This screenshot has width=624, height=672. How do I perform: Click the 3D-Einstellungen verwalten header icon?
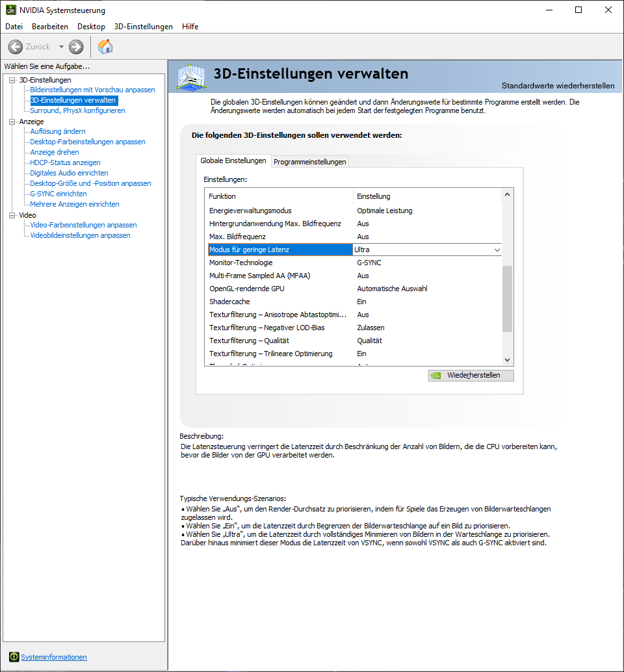pos(191,77)
